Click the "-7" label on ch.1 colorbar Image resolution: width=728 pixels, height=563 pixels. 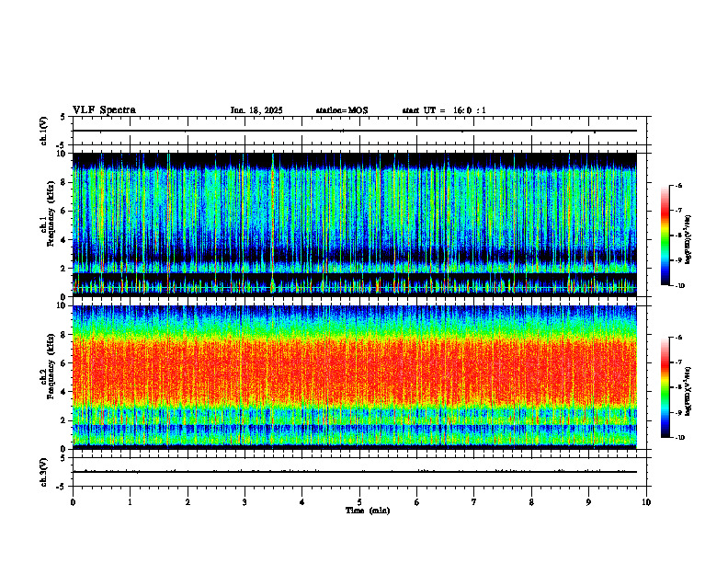tap(678, 211)
